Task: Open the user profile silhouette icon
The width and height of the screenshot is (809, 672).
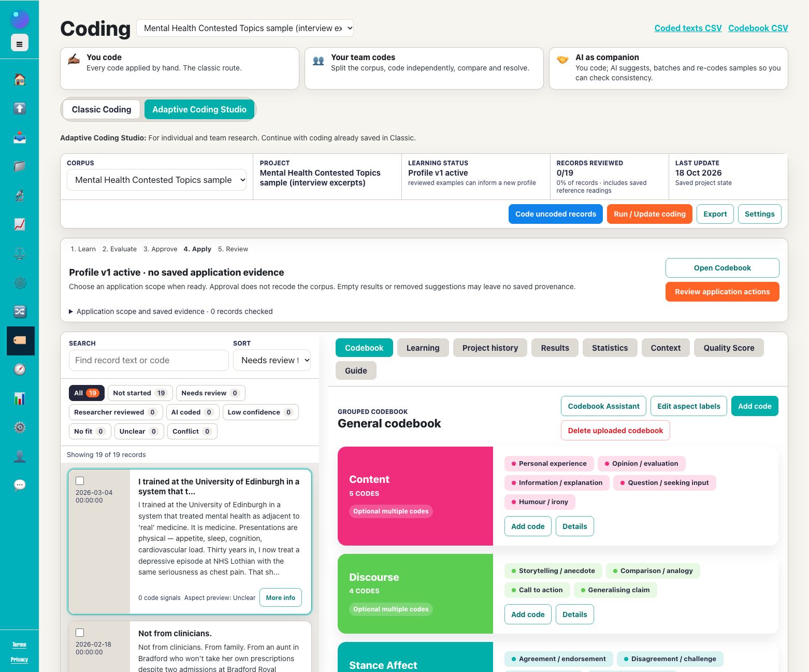Action: click(20, 456)
